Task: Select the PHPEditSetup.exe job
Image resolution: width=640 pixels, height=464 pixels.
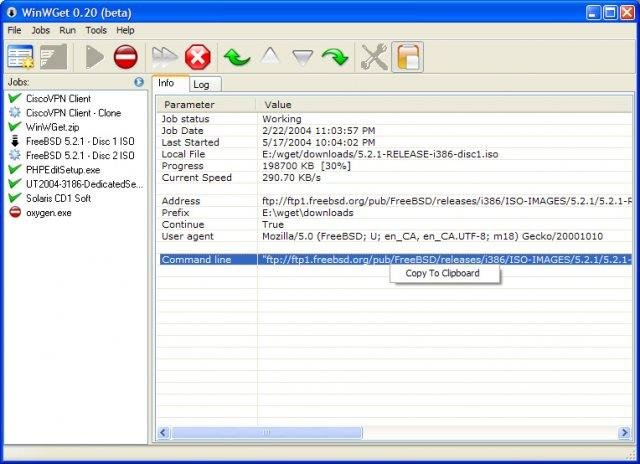Action: tap(63, 170)
